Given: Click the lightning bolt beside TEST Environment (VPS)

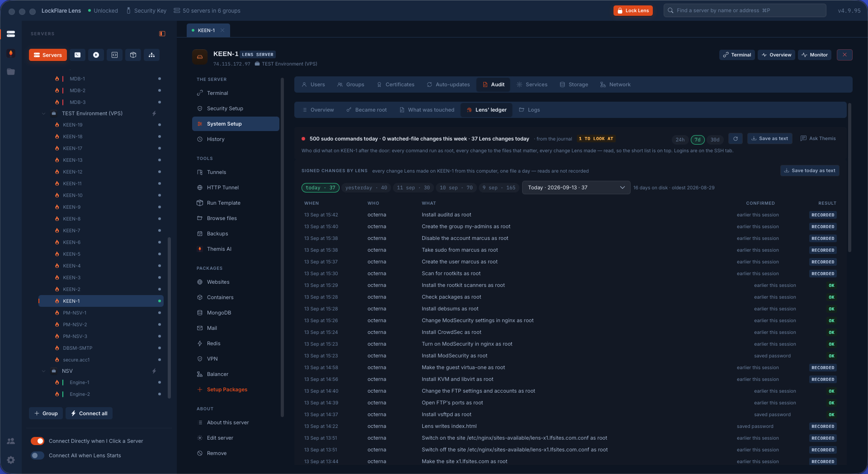Looking at the screenshot, I should click(154, 113).
